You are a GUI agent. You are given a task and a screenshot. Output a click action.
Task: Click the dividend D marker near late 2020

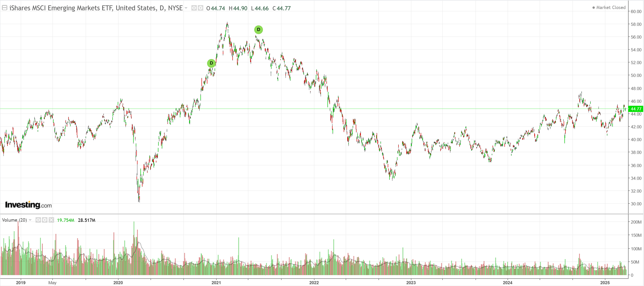click(211, 63)
